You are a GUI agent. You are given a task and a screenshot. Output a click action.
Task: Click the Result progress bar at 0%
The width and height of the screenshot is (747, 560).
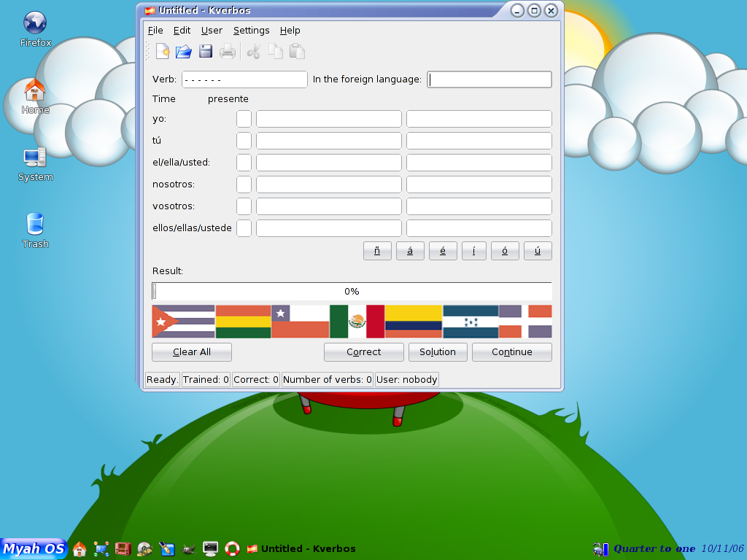(352, 292)
